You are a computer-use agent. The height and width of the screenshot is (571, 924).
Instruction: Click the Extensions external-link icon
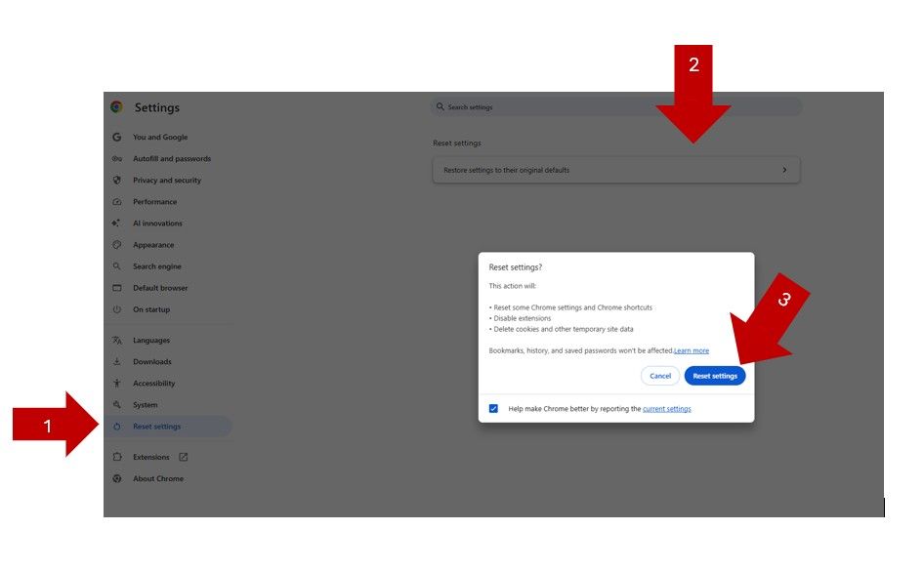click(184, 457)
